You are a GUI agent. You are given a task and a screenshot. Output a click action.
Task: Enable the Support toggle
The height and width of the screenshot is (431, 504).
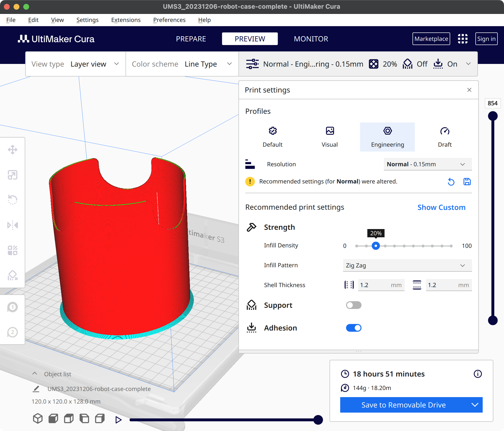(x=354, y=305)
